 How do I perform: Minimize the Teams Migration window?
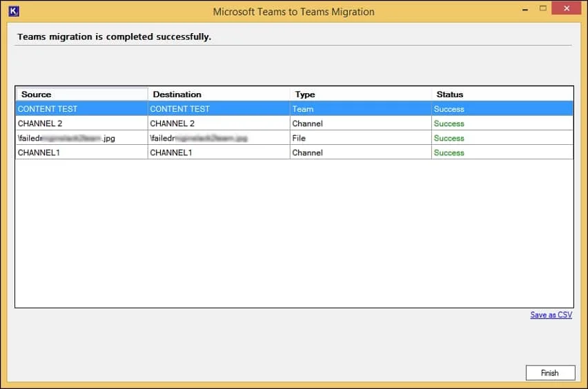(525, 8)
